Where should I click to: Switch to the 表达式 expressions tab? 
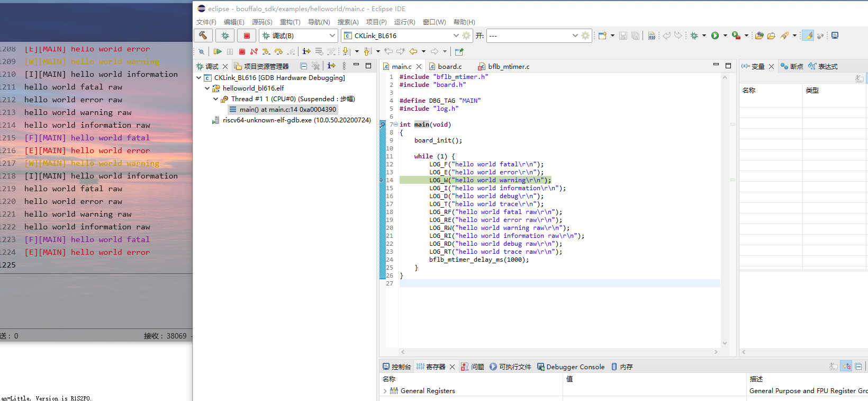click(x=822, y=66)
